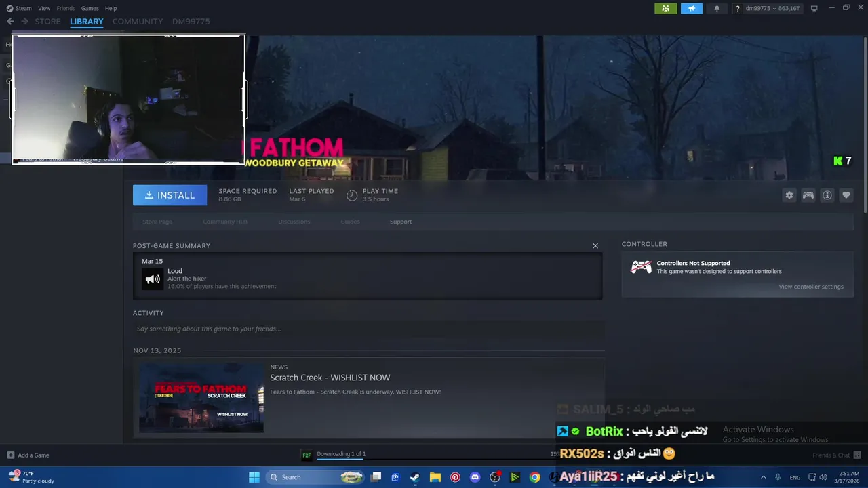Open the Help menu
The width and height of the screenshot is (868, 488).
click(111, 8)
